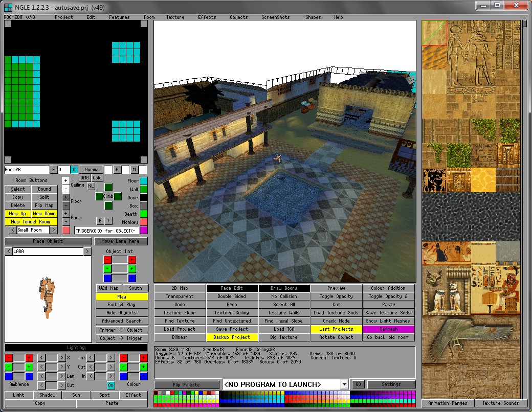The image size is (532, 412).
Task: Open the Texture menu
Action: pyautogui.click(x=175, y=17)
